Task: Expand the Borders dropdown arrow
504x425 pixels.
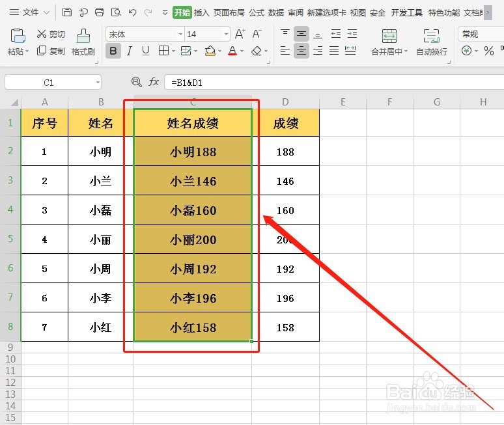Action: pos(174,51)
